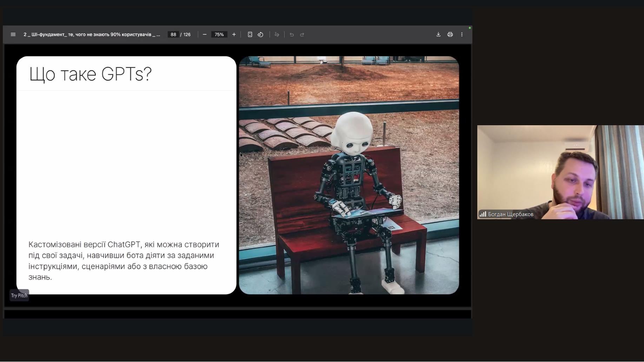The width and height of the screenshot is (644, 362).
Task: Click the Try Pitch button
Action: [x=19, y=295]
